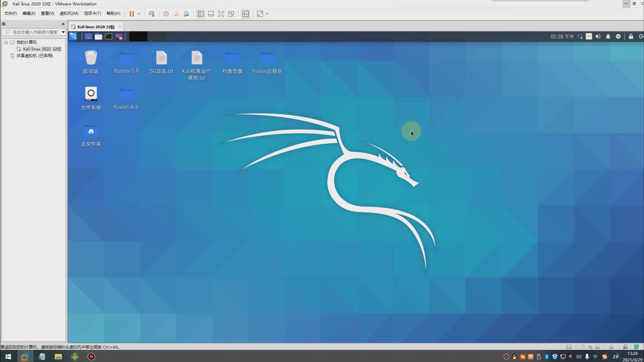Close the library panel
Viewport: 644px width, 362px height.
63,24
